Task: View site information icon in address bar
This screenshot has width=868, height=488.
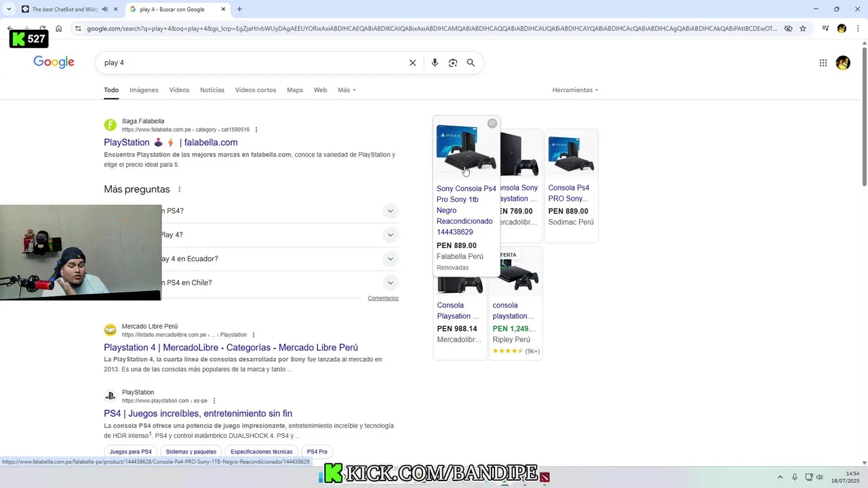Action: pos(78,28)
